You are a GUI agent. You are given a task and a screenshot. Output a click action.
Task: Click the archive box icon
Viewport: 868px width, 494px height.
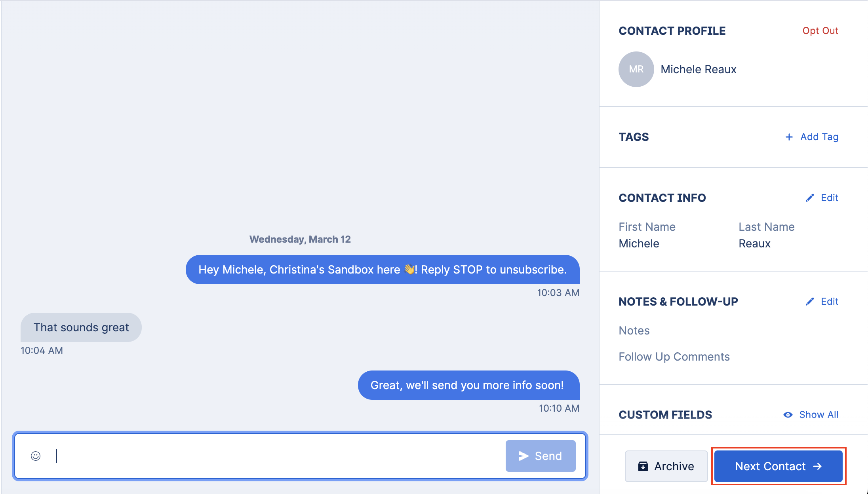click(x=643, y=466)
